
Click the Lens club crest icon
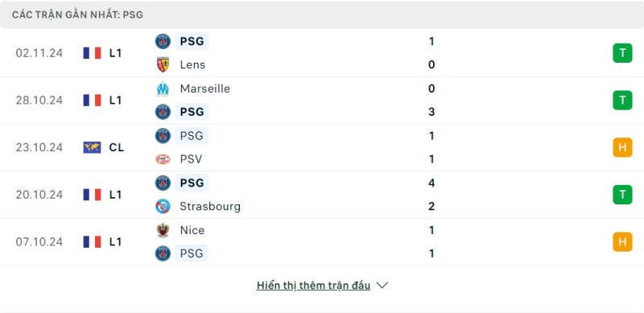click(x=163, y=64)
